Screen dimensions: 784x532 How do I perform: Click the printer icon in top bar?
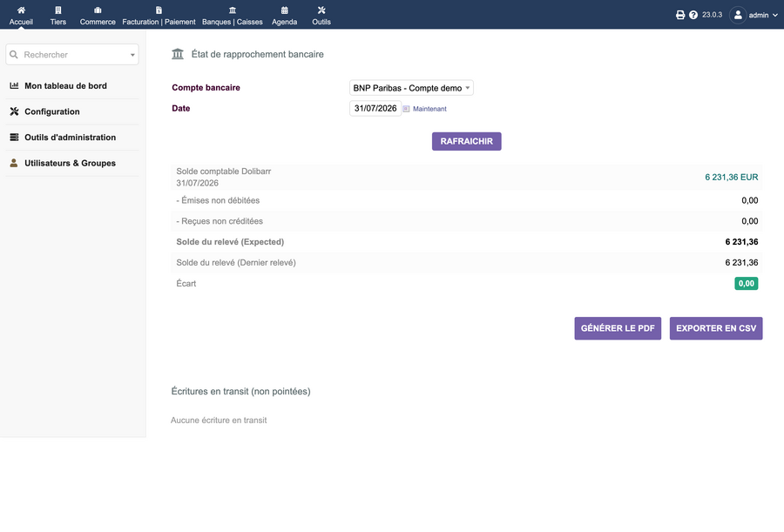680,15
